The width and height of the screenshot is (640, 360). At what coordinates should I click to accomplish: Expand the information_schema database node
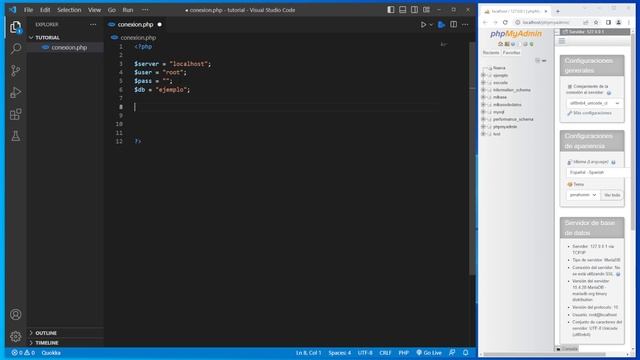click(483, 90)
